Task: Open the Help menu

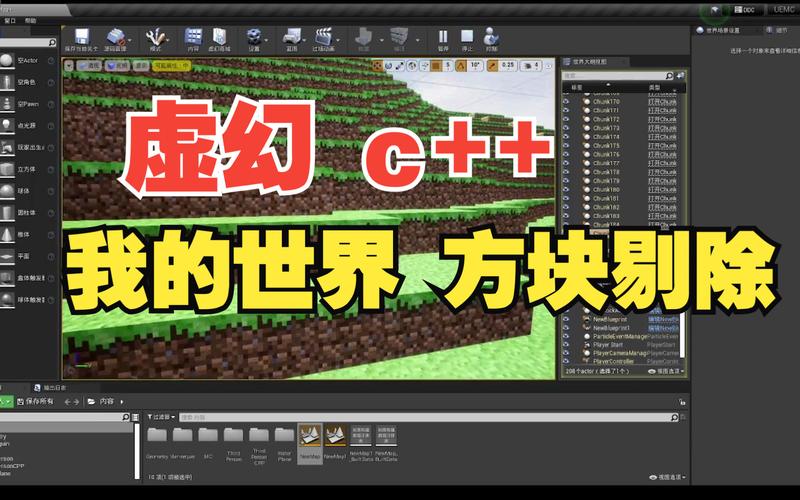Action: click(x=31, y=20)
